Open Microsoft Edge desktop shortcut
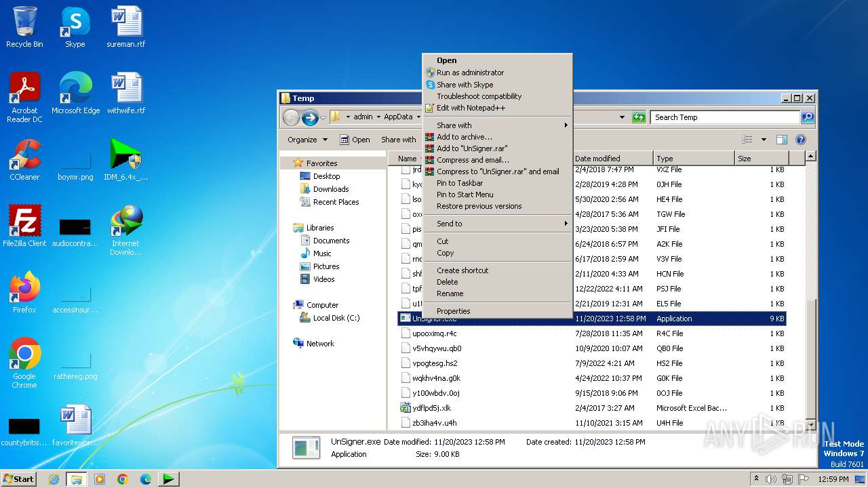 pyautogui.click(x=75, y=94)
